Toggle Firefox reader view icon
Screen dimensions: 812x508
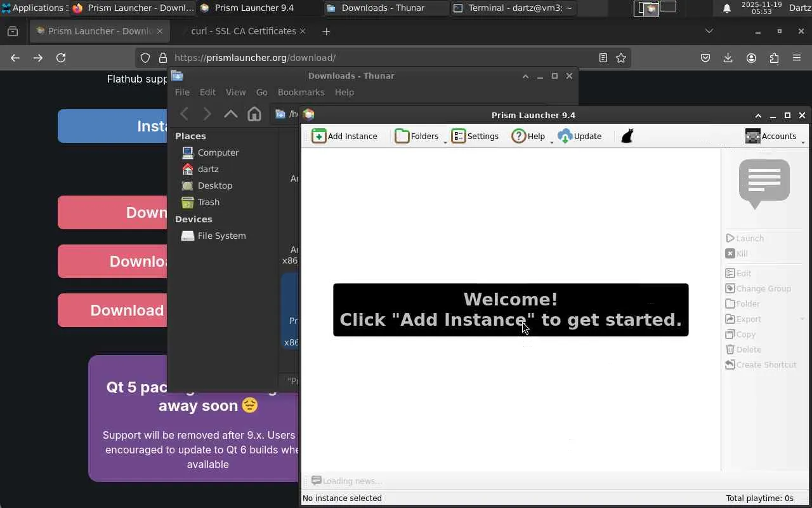(603, 58)
